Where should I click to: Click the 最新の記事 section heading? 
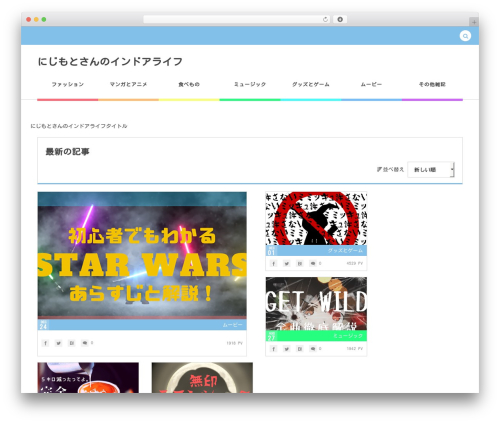tap(68, 152)
